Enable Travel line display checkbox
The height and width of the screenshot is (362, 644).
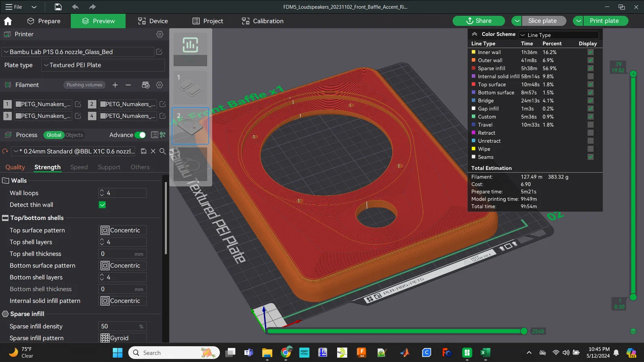click(x=590, y=125)
